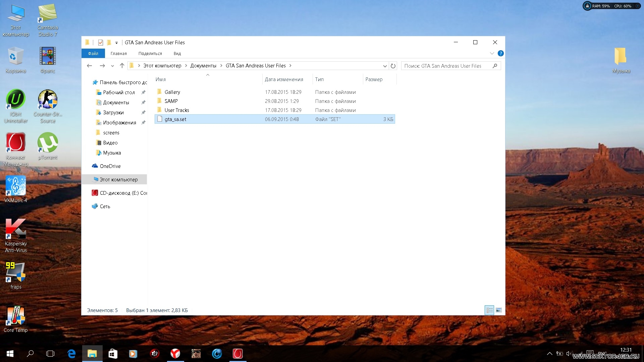644x362 pixels.
Task: Open the Поделиться ribbon tab
Action: tap(150, 54)
